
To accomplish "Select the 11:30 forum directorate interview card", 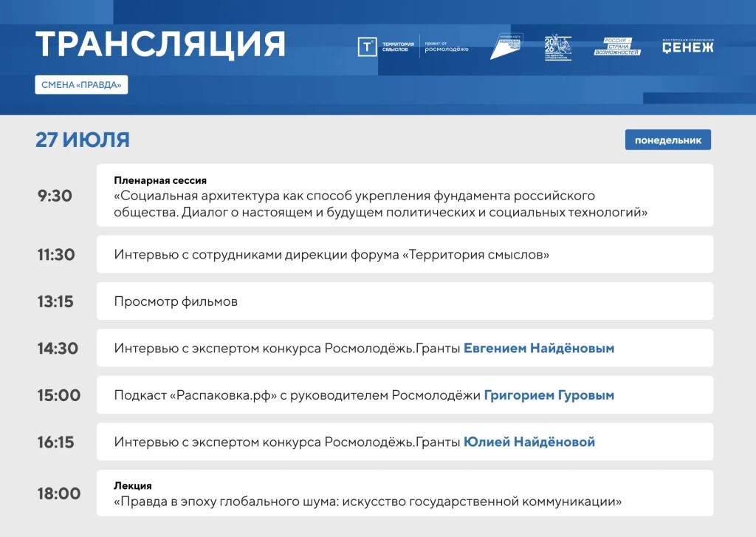I will (405, 254).
